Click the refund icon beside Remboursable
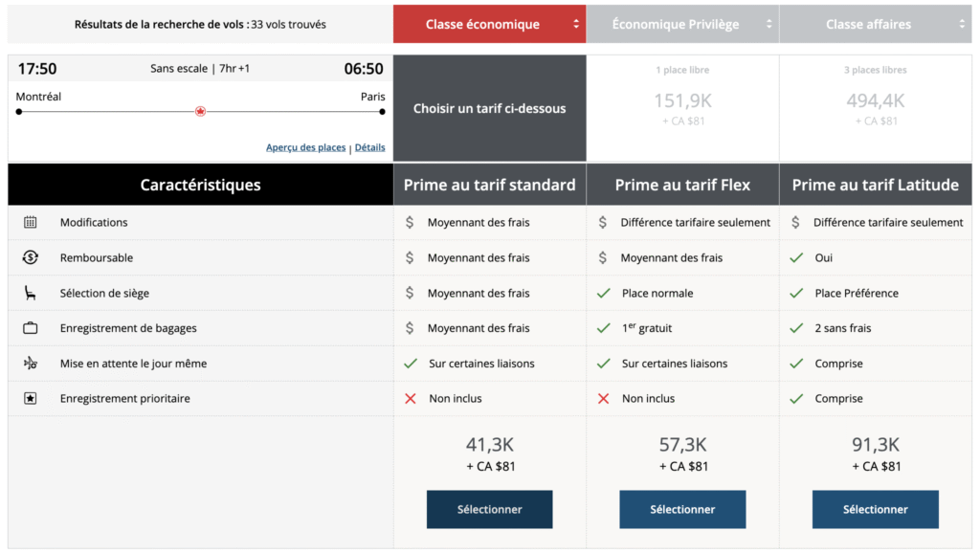 tap(31, 257)
